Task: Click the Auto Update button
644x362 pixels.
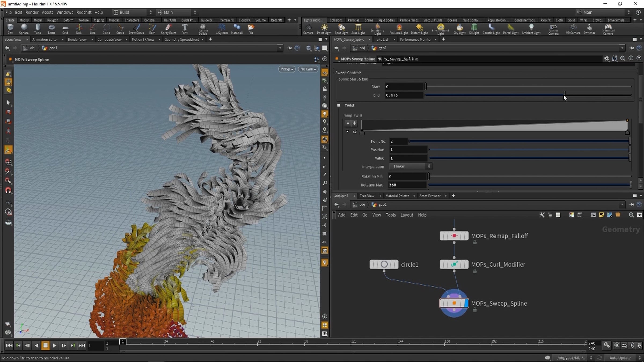Action: tap(619, 358)
